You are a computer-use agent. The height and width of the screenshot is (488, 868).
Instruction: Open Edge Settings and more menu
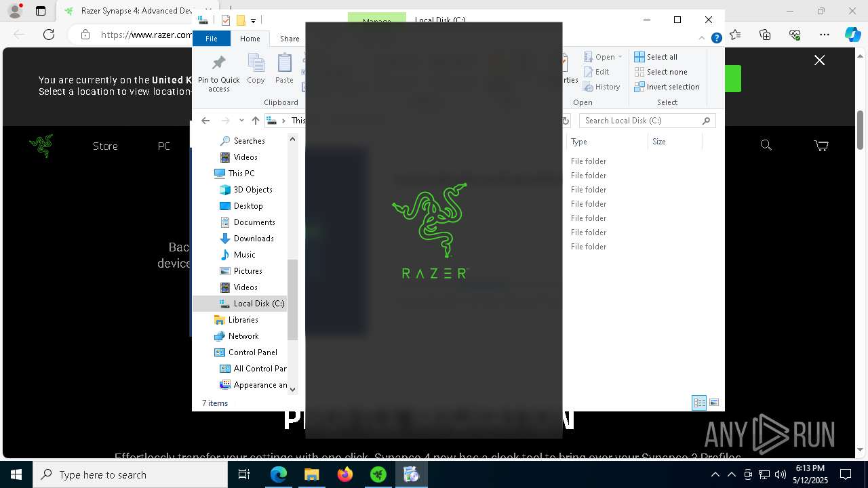pos(824,35)
